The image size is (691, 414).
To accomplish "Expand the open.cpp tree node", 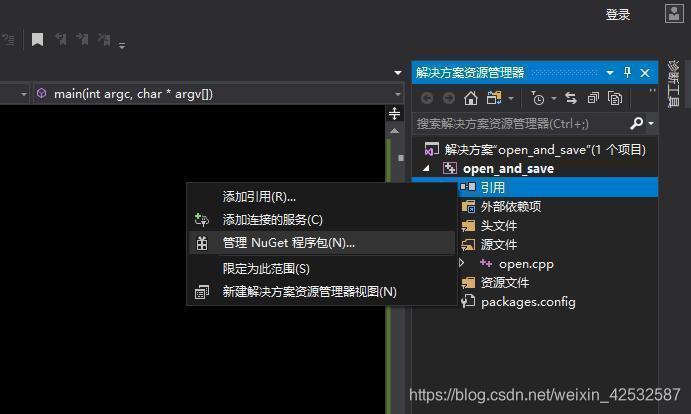I will pos(461,263).
